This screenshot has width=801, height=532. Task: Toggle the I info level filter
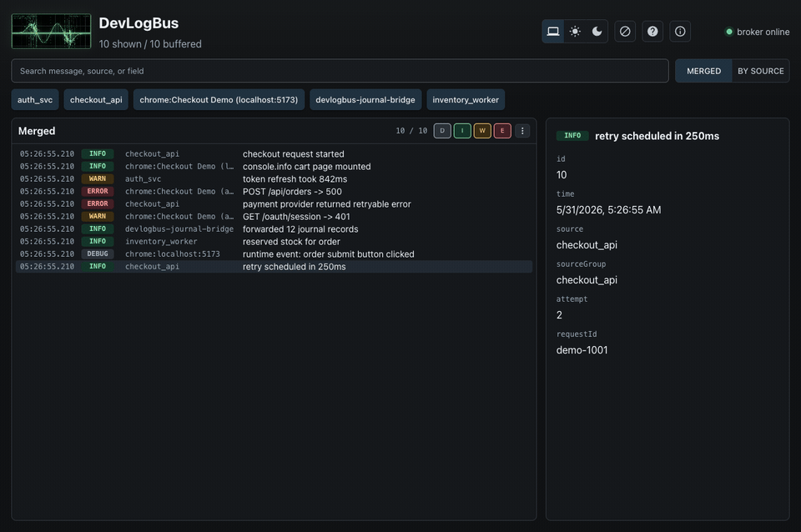point(462,131)
